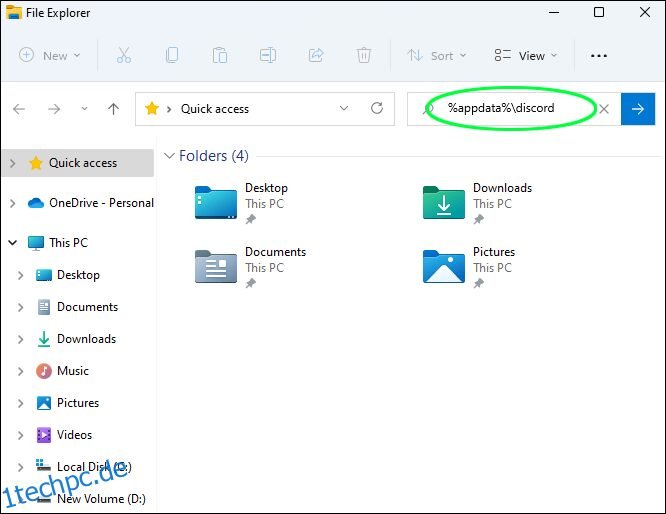This screenshot has width=666, height=514.
Task: Select the Documents folder icon in main pane
Action: tap(216, 267)
